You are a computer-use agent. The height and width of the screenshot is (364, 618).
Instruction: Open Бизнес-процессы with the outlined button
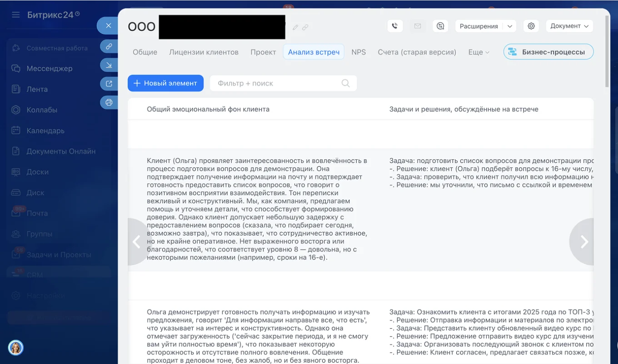coord(548,51)
